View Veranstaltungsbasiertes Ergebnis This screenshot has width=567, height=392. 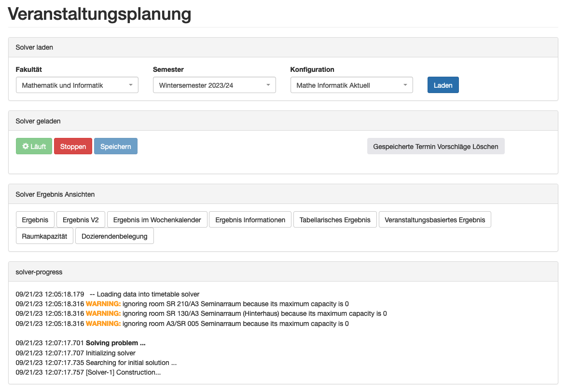(x=435, y=220)
